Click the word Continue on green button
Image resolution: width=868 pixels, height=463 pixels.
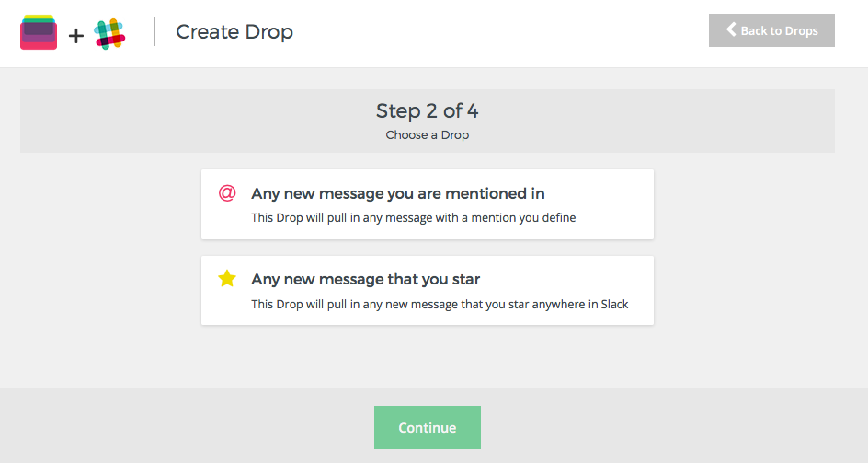tap(428, 427)
